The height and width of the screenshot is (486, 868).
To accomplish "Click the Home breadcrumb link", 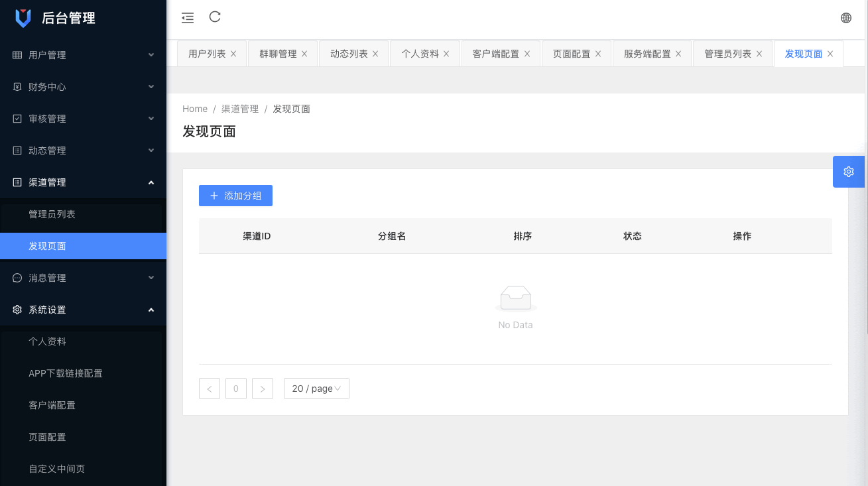I will click(195, 109).
